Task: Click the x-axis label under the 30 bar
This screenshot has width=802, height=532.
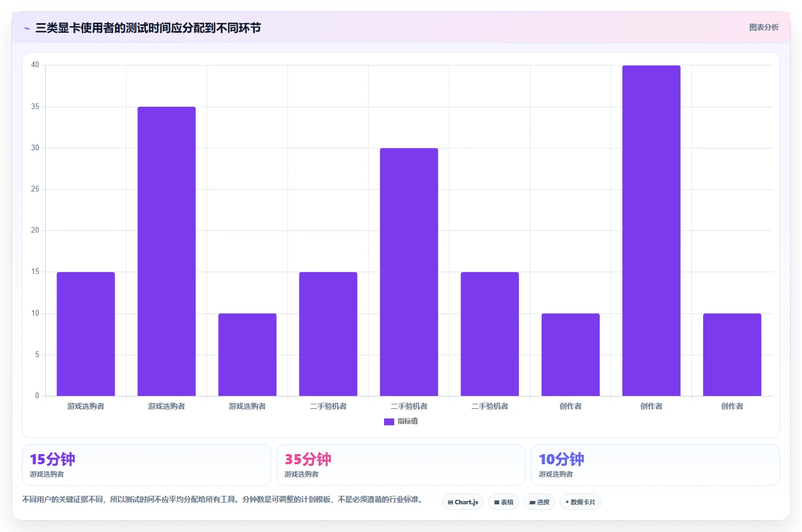Action: coord(409,406)
